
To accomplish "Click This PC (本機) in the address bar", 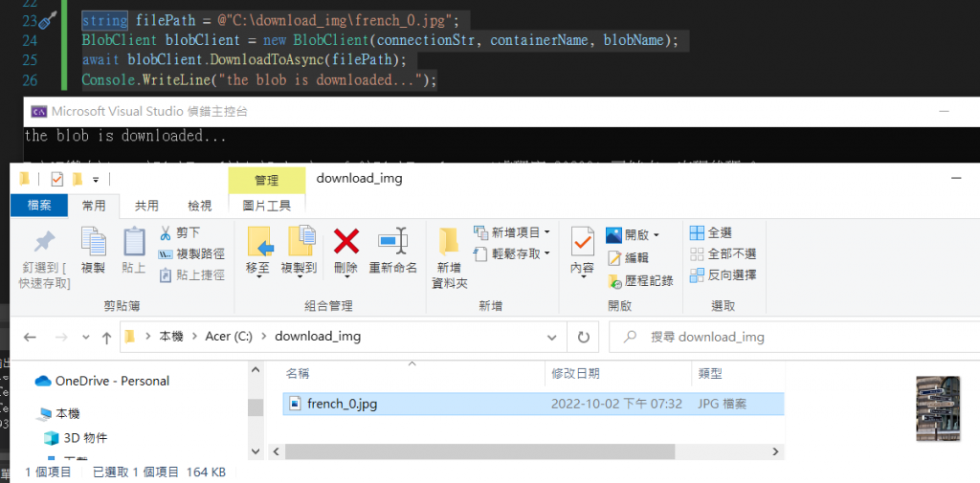I will click(171, 337).
